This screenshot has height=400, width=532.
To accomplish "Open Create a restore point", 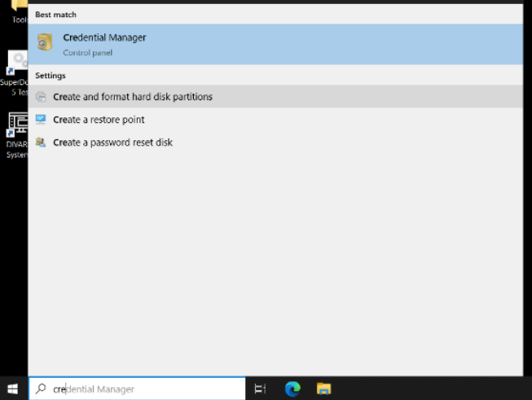I will [275, 120].
